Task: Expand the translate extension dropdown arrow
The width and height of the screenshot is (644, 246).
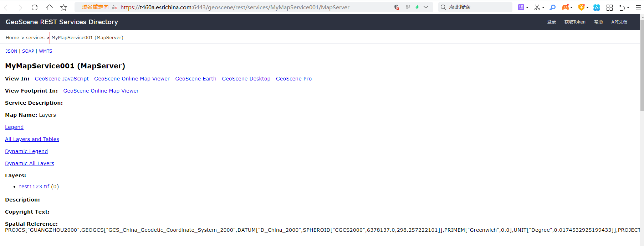Action: click(527, 7)
